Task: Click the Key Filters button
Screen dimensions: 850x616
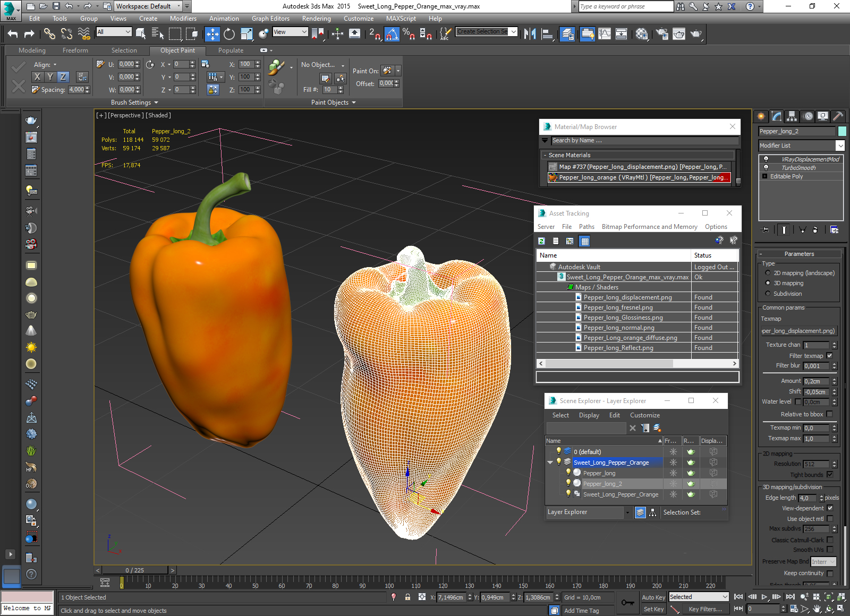Action: tap(705, 609)
